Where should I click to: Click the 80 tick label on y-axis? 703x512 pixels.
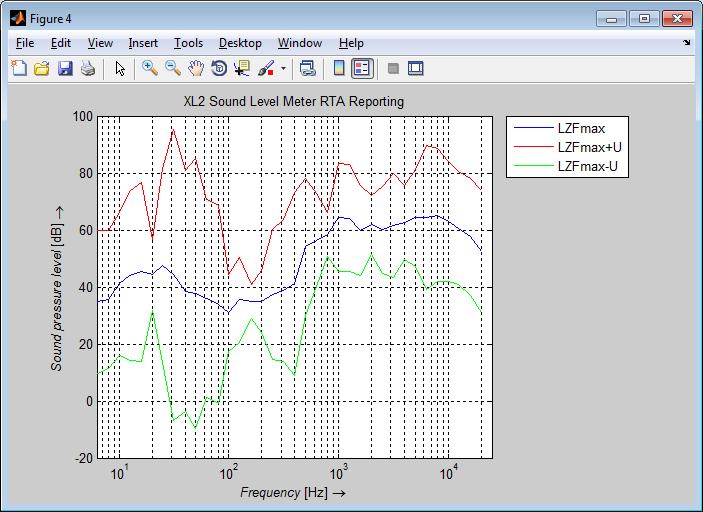coord(86,174)
